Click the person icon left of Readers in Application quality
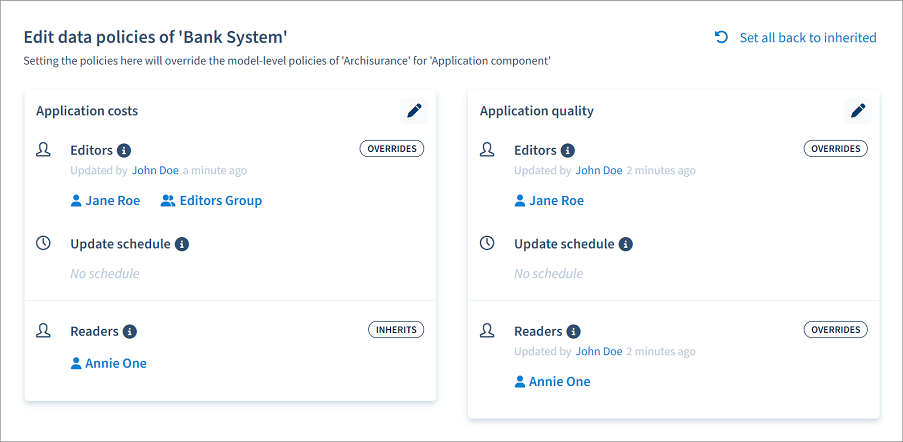Image resolution: width=903 pixels, height=442 pixels. pos(487,331)
